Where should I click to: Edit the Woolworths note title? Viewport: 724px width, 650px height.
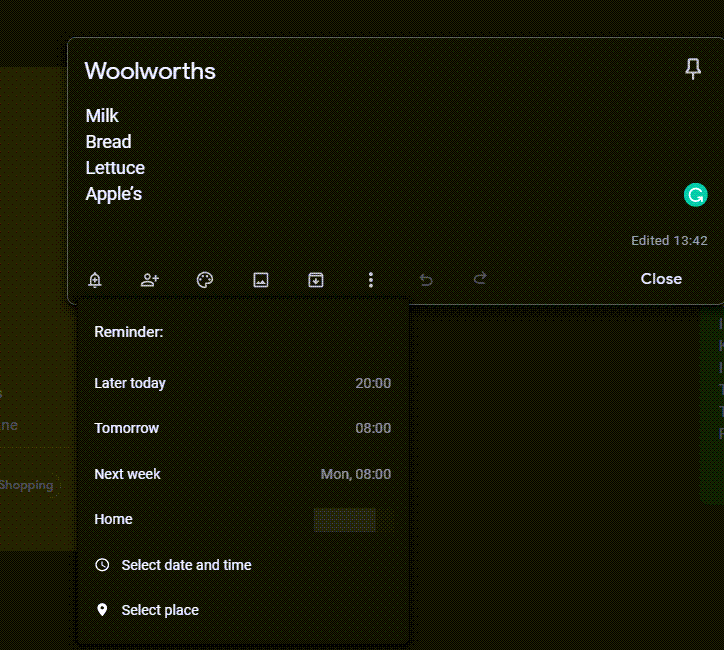pos(150,71)
